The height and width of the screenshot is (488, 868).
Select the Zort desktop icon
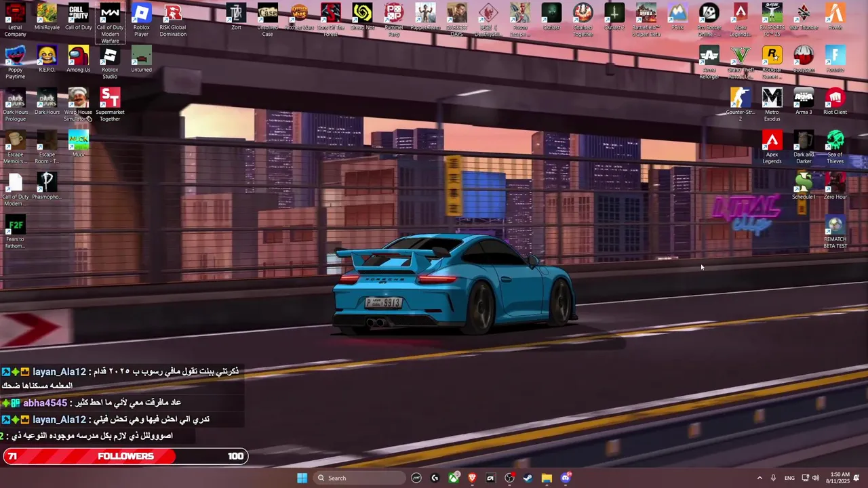[x=236, y=17]
